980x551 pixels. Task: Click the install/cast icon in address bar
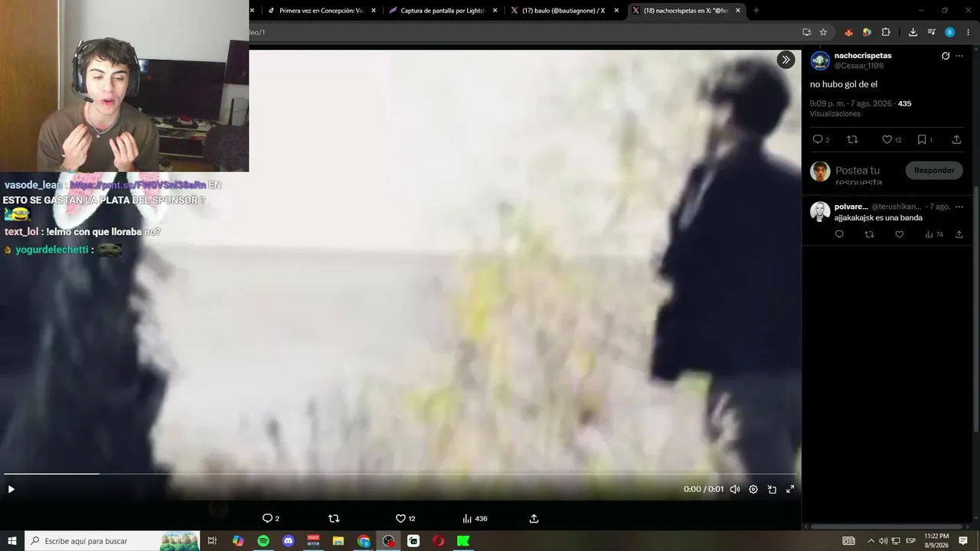click(806, 32)
